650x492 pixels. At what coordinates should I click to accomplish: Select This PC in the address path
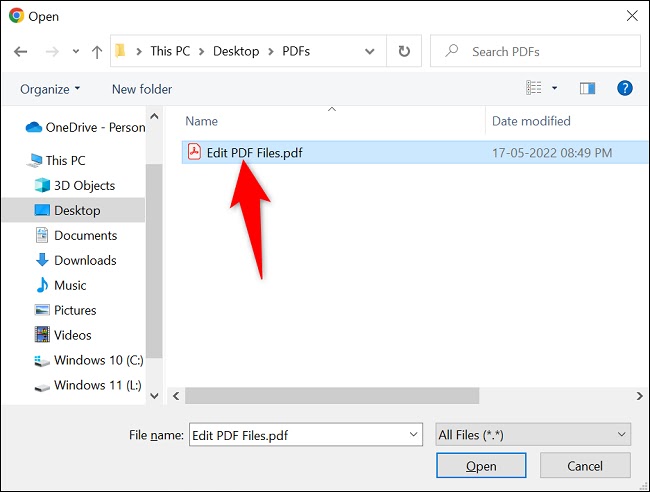pos(170,51)
